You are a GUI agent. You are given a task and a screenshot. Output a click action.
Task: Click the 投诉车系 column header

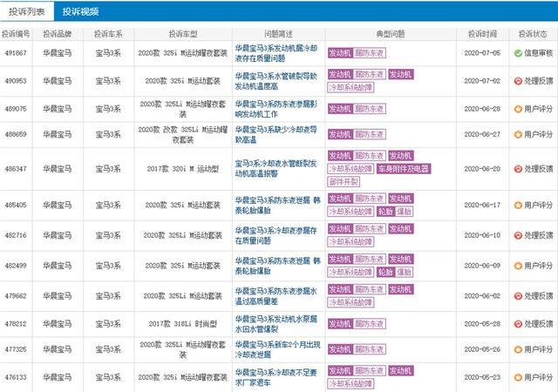click(108, 34)
